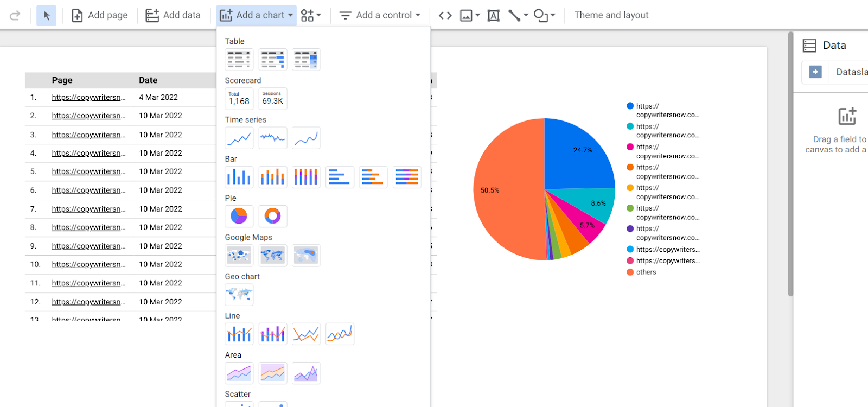Insert a stacked horizontal bar chart
The height and width of the screenshot is (407, 868).
(373, 177)
